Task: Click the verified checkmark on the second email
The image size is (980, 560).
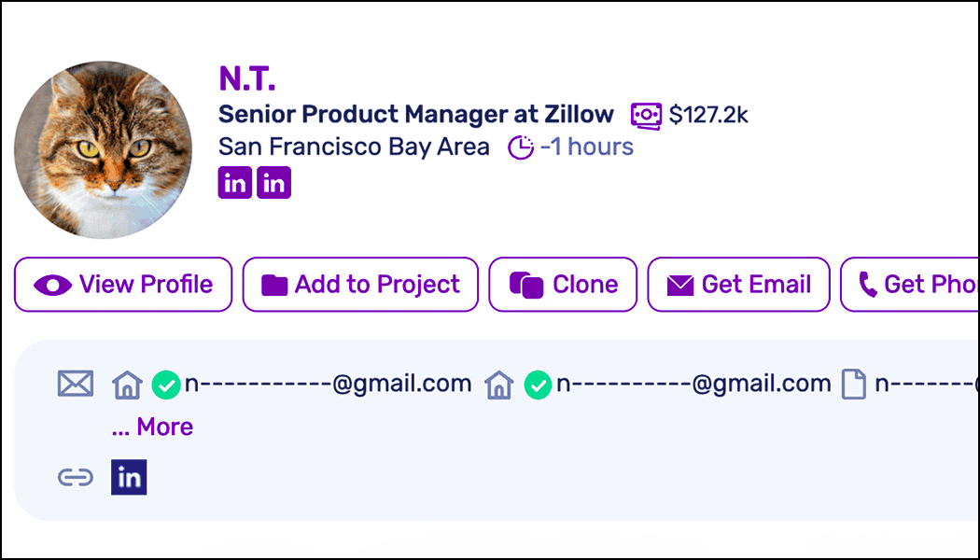Action: click(x=538, y=385)
